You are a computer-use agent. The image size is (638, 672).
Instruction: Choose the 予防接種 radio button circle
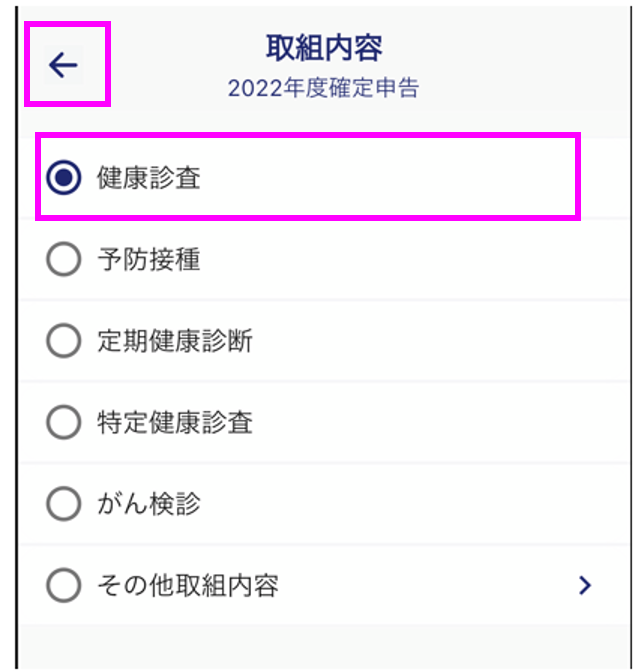point(63,259)
